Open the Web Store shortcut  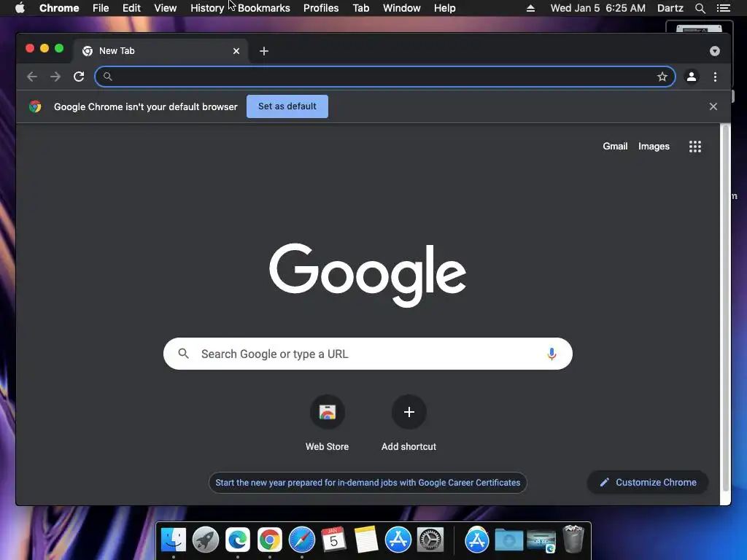tap(328, 424)
